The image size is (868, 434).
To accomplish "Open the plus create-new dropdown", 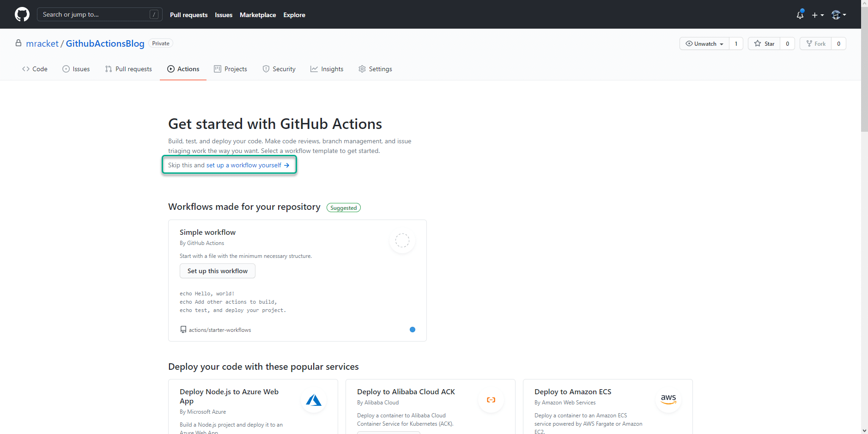I will (x=818, y=15).
